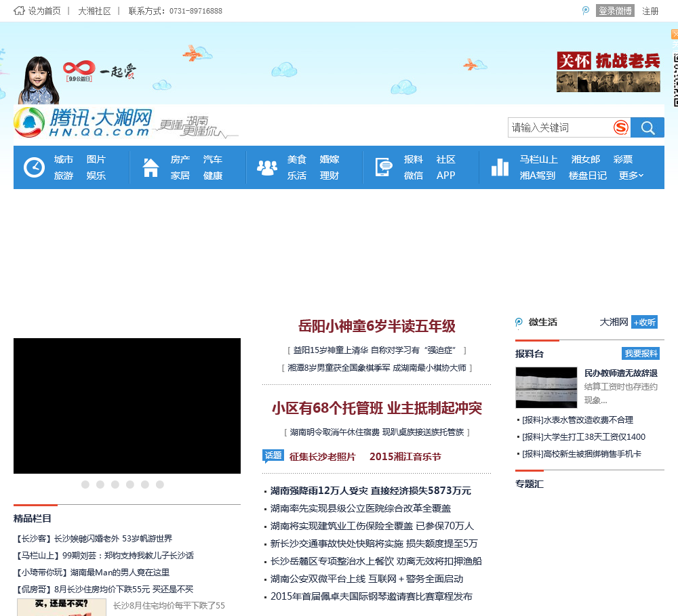This screenshot has height=616, width=678.
Task: Open 健康 in the navigation bar
Action: click(x=213, y=176)
